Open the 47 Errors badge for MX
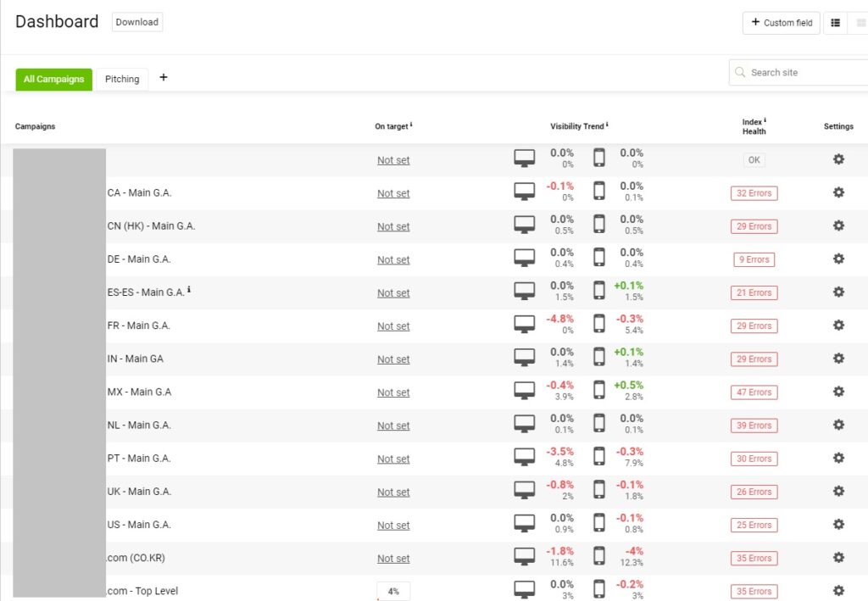The width and height of the screenshot is (868, 601). (x=754, y=392)
